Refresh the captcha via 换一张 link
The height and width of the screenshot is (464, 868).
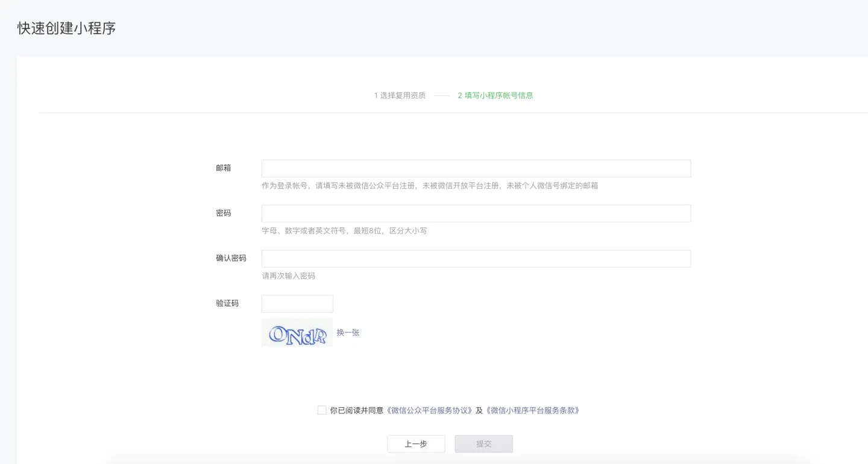point(348,332)
